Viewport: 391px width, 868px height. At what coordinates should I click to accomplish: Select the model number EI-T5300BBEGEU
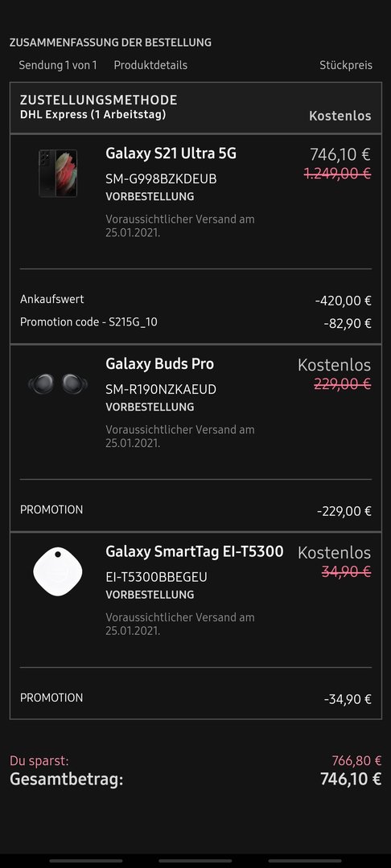156,577
